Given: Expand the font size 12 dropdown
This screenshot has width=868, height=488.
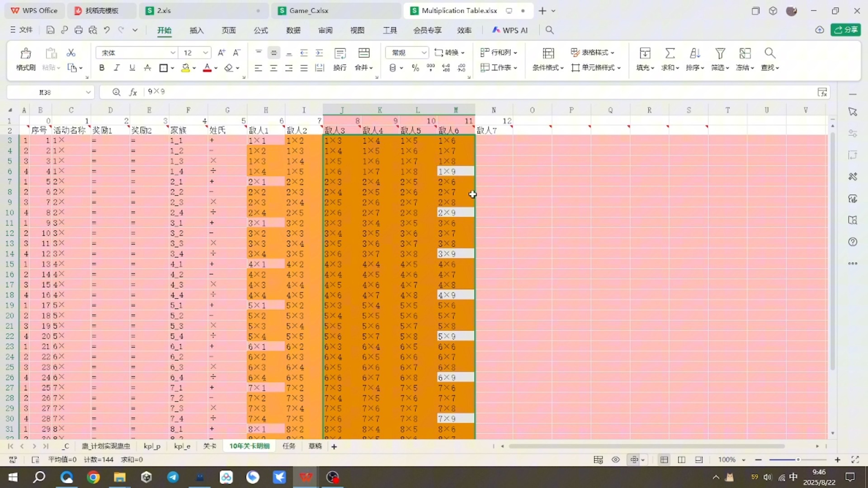Looking at the screenshot, I should (x=205, y=53).
